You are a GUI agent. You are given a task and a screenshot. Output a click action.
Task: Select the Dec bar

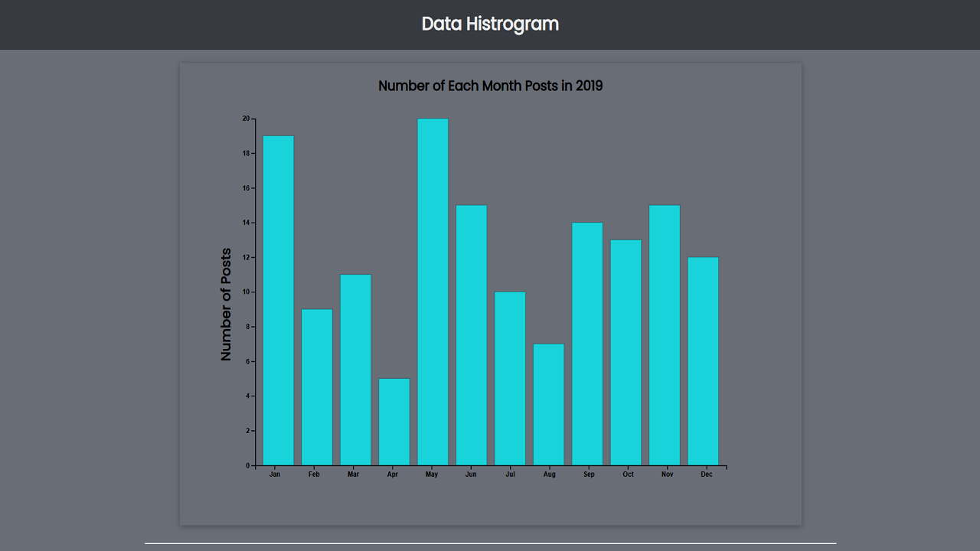(x=703, y=361)
